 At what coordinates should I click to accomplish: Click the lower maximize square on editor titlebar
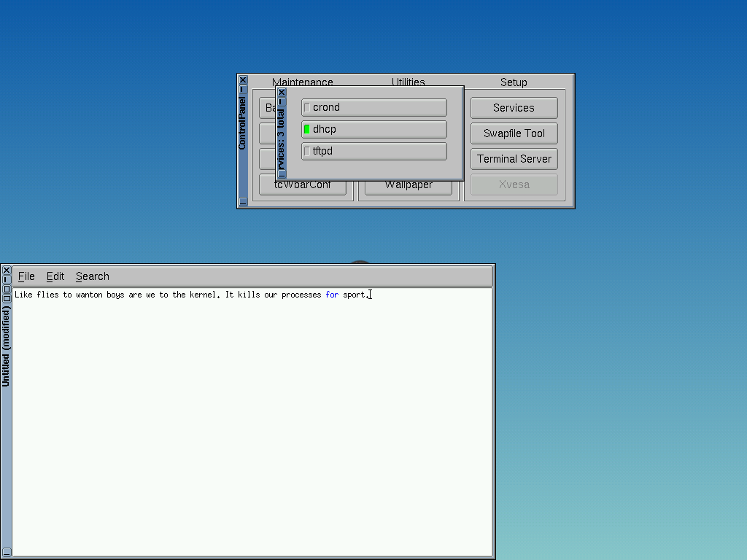click(x=6, y=298)
